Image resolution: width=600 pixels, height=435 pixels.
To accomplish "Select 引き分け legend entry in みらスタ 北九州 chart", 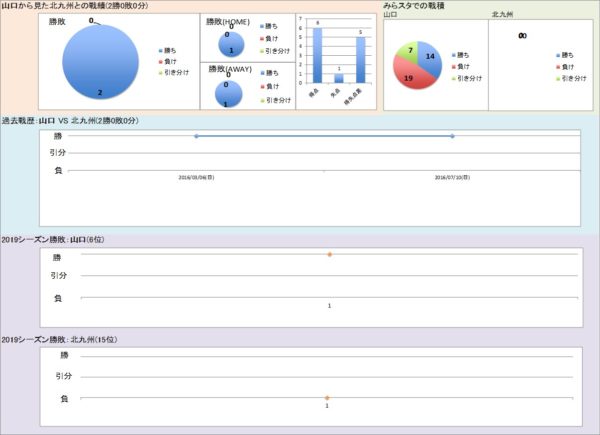I will [x=571, y=78].
